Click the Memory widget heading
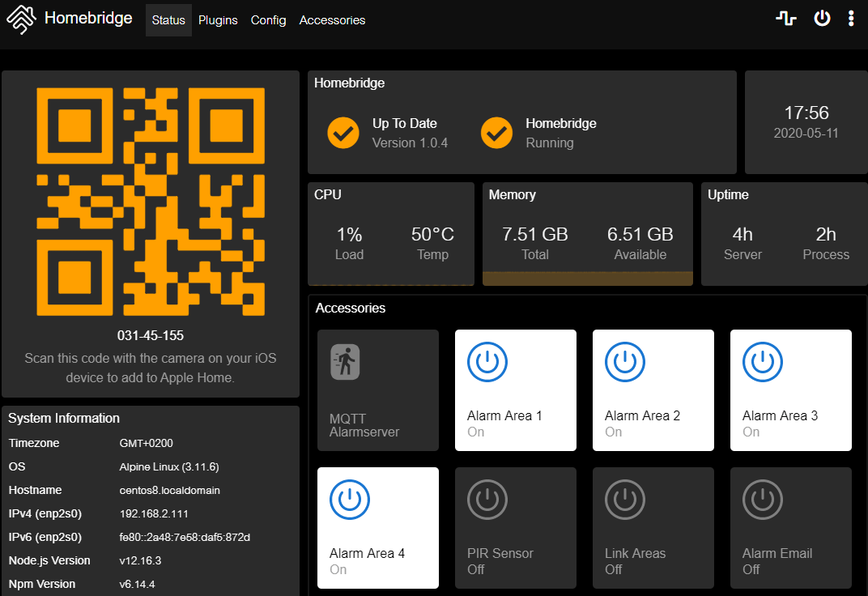The image size is (868, 596). click(512, 195)
